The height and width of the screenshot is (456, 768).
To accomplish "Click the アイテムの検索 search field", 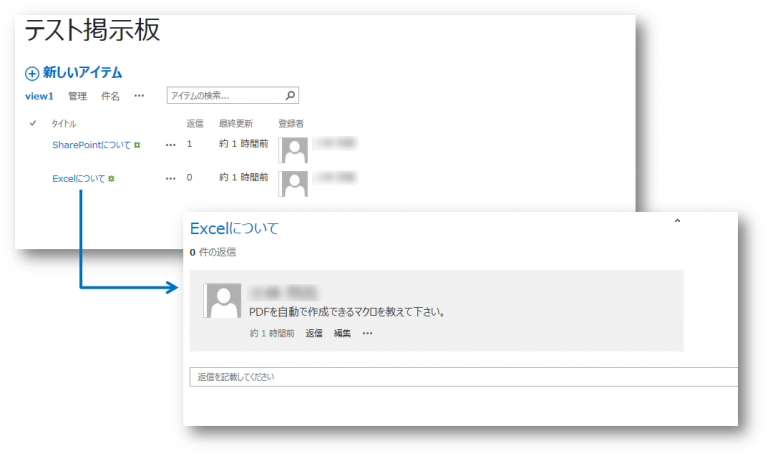I will click(x=224, y=96).
